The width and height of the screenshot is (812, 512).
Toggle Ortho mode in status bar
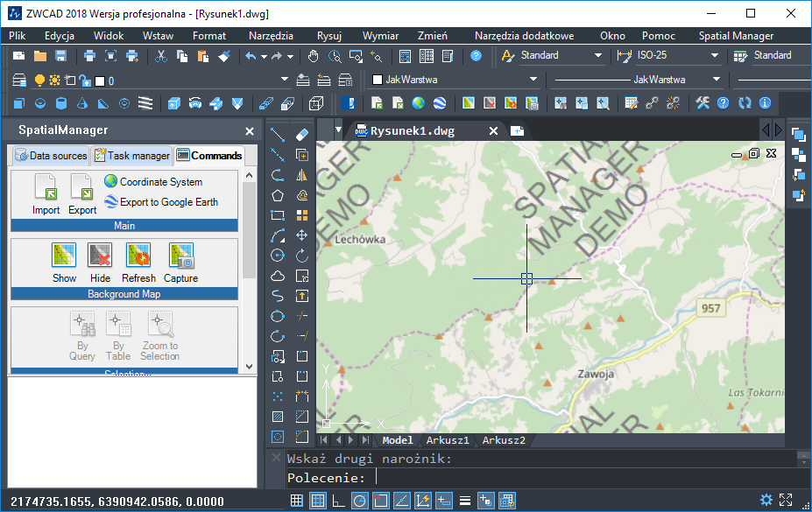[x=339, y=500]
